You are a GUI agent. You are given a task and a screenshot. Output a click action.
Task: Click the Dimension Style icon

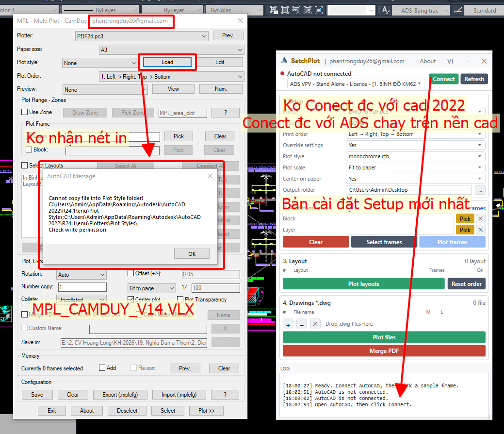458,10
